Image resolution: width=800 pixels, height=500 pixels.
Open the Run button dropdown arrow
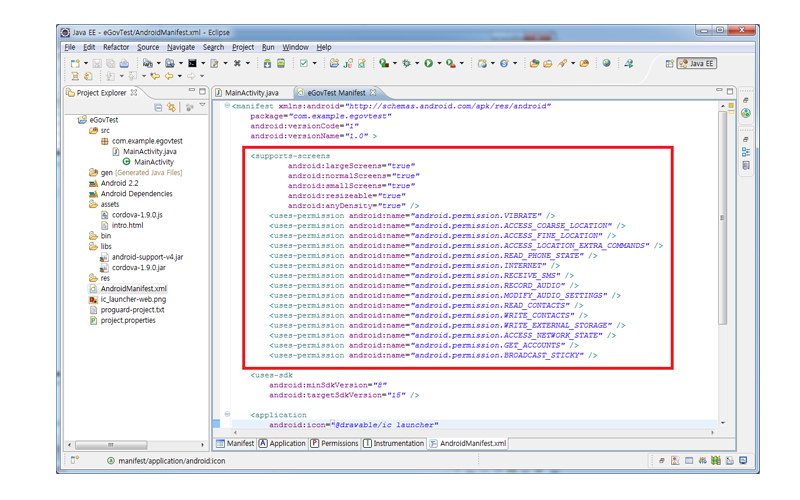click(x=439, y=63)
